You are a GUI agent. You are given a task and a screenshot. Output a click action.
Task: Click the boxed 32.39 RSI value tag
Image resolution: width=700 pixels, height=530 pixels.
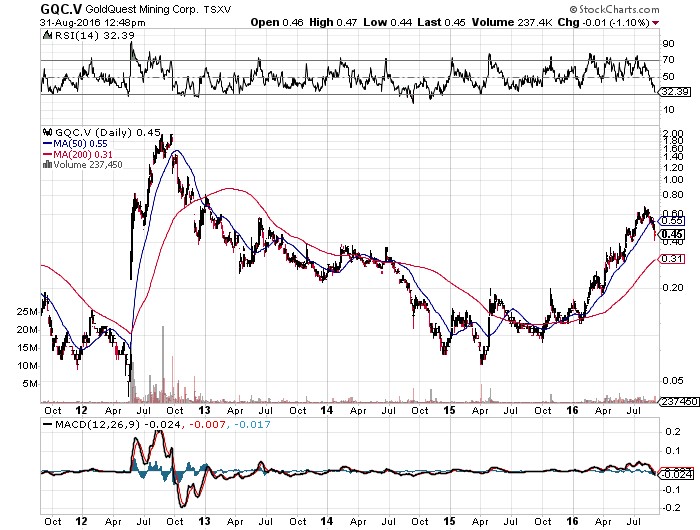click(675, 92)
